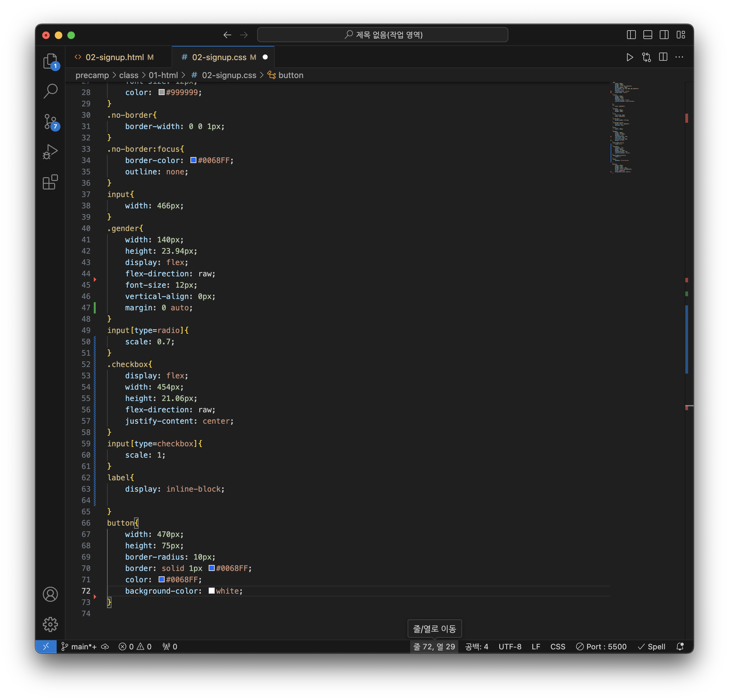The image size is (729, 700).
Task: Run the current file
Action: 630,57
